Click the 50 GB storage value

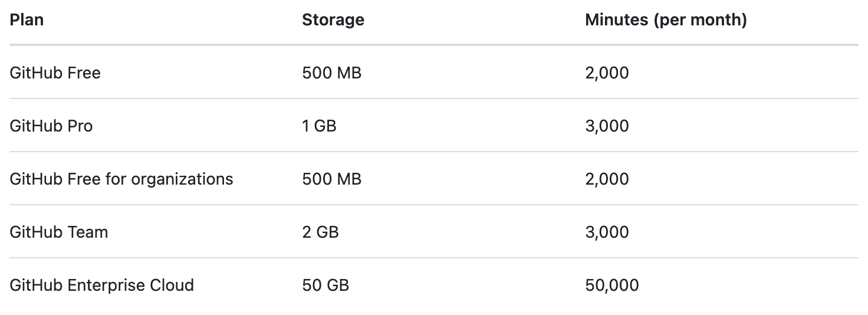pyautogui.click(x=325, y=286)
